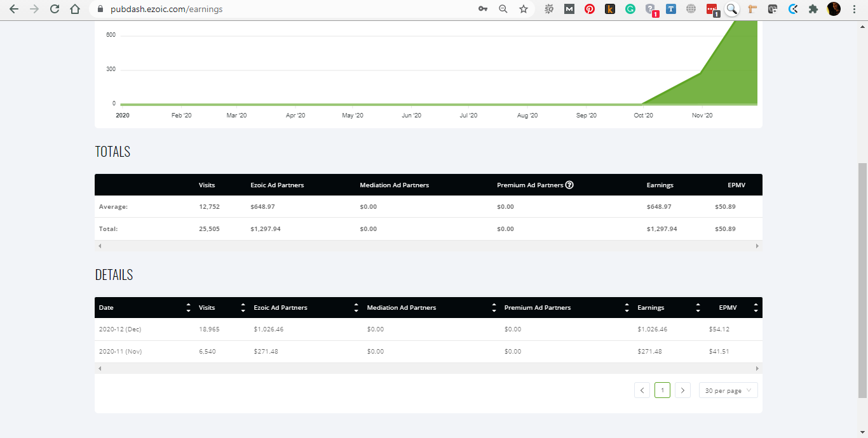Show Premium Ad Partners help tooltip
The image size is (868, 438).
pyautogui.click(x=569, y=185)
